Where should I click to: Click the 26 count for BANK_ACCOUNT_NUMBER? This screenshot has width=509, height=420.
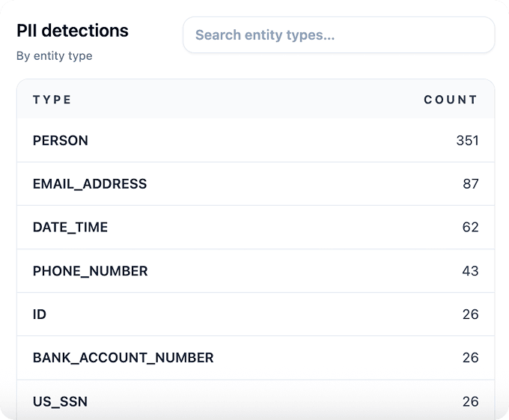coord(470,358)
